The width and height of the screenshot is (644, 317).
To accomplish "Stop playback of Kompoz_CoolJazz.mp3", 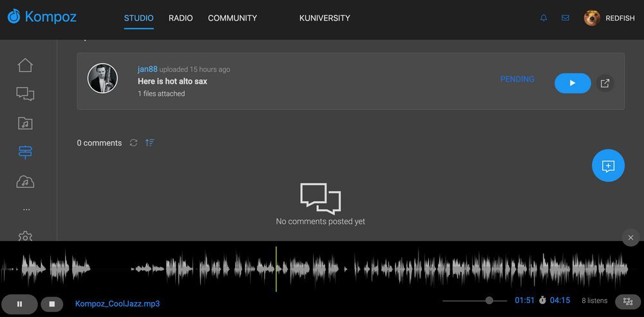I will (52, 303).
